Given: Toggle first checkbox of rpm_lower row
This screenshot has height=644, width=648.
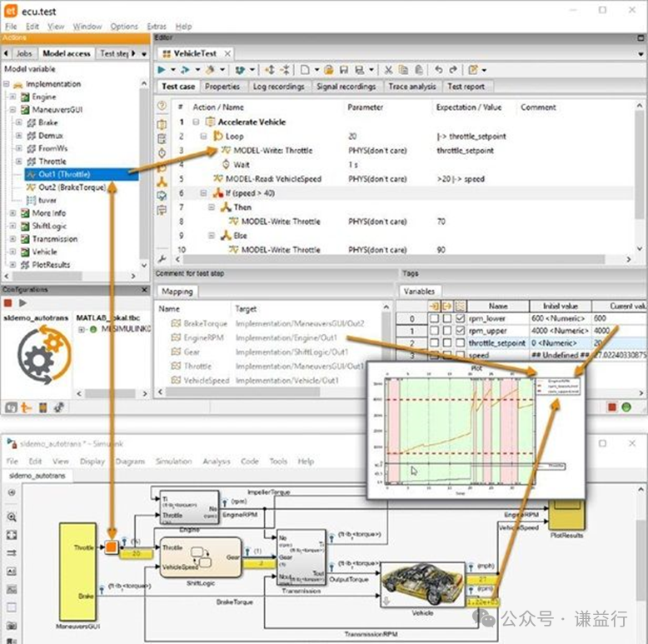Looking at the screenshot, I should point(434,318).
